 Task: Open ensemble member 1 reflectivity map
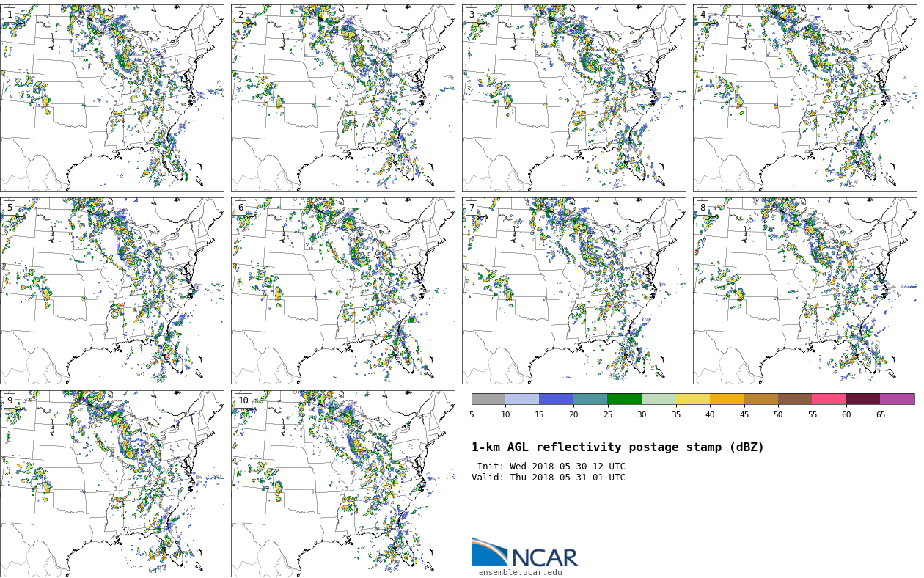(x=111, y=98)
